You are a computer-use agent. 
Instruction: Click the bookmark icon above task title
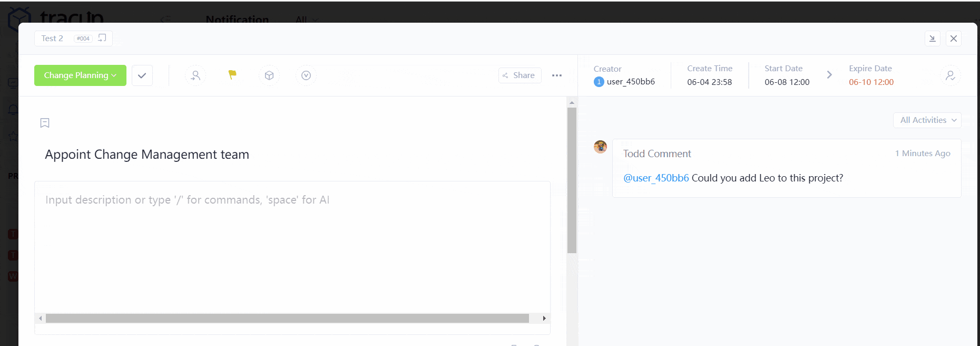click(45, 123)
